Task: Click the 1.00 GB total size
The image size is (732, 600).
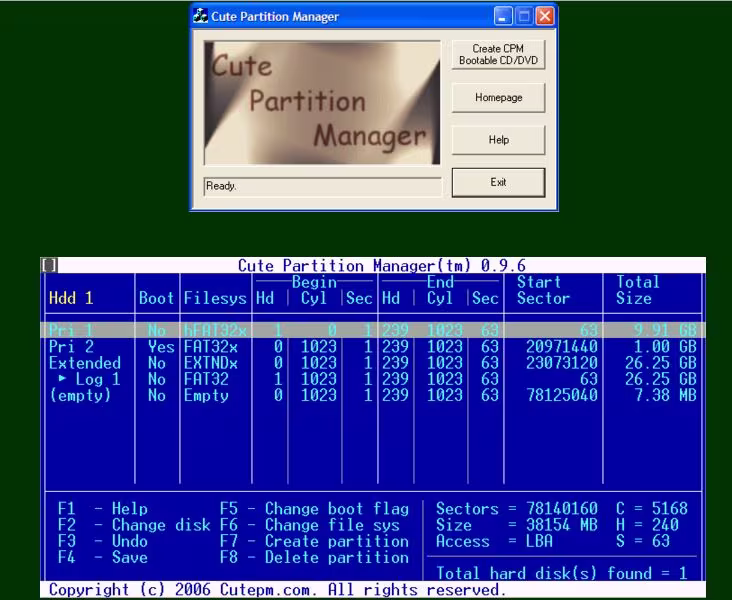Action: 665,347
